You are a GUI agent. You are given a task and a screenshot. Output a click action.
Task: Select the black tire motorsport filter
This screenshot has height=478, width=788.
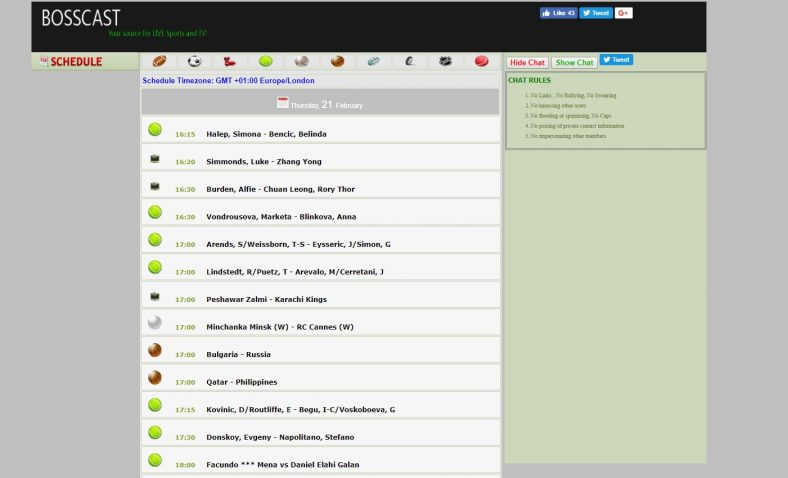pyautogui.click(x=410, y=61)
